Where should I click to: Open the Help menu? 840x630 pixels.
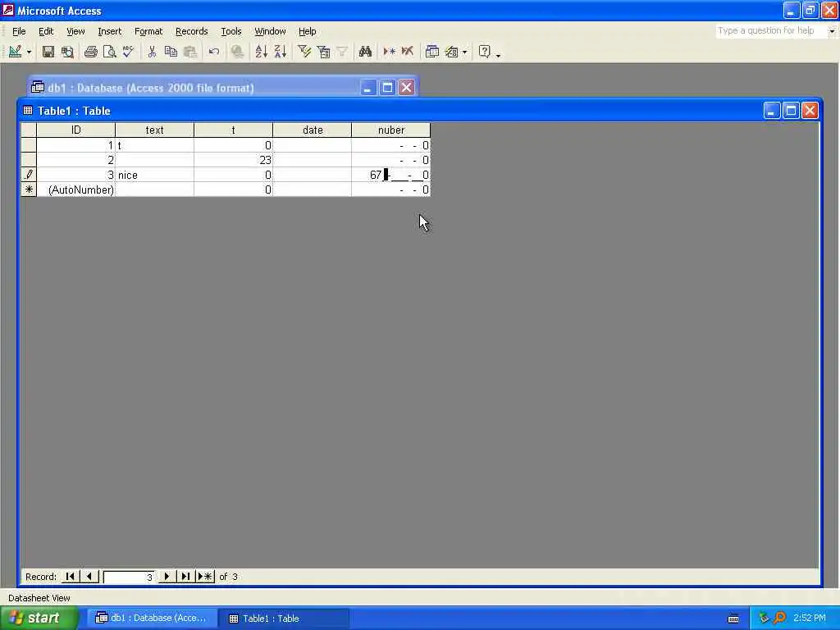[307, 31]
